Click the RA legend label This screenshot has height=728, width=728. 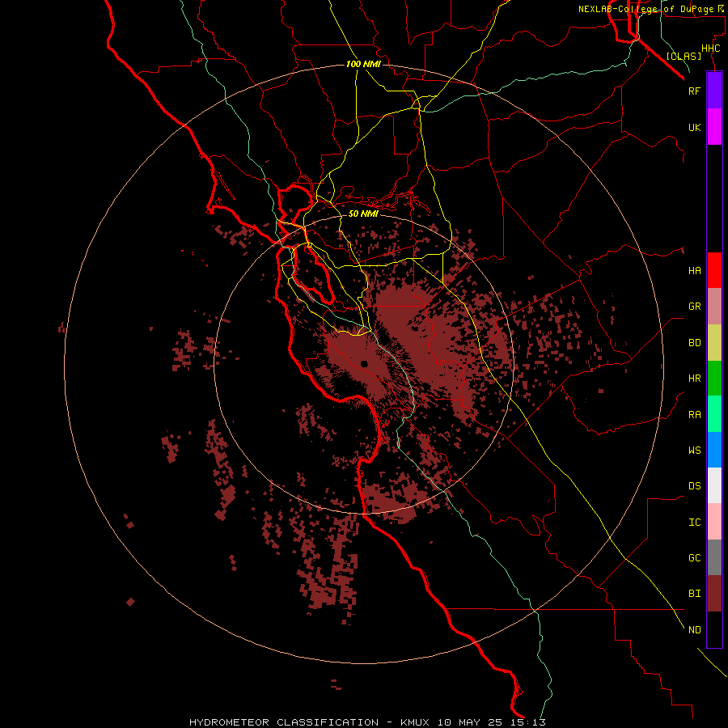tap(694, 415)
